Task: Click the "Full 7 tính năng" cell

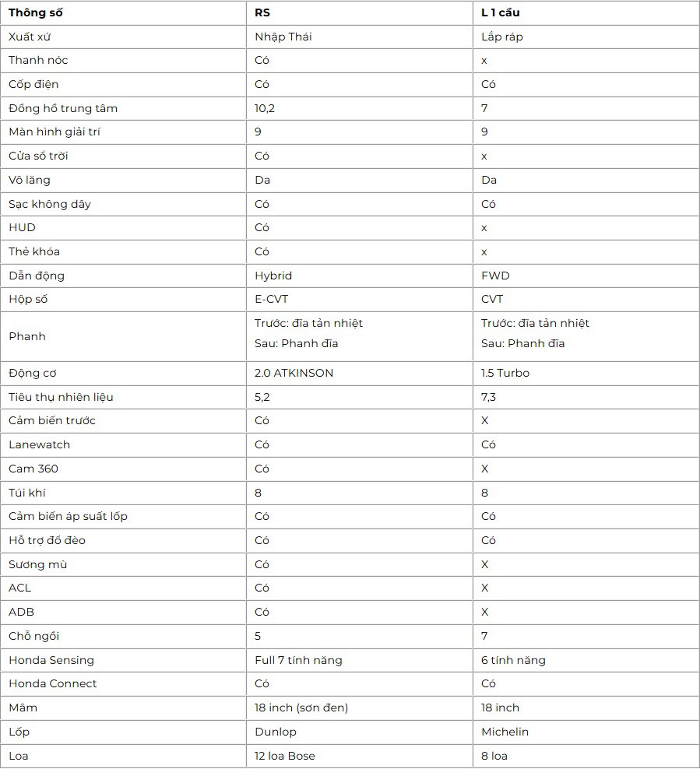Action: [x=298, y=660]
